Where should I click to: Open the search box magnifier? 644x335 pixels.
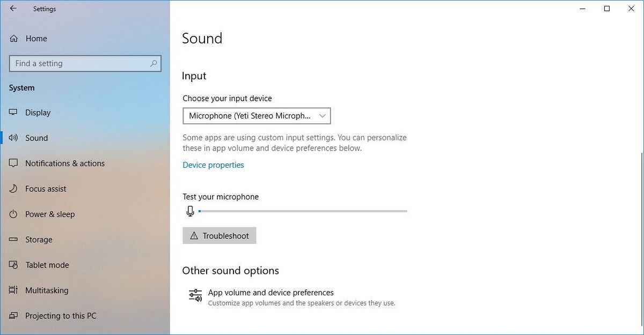[155, 63]
